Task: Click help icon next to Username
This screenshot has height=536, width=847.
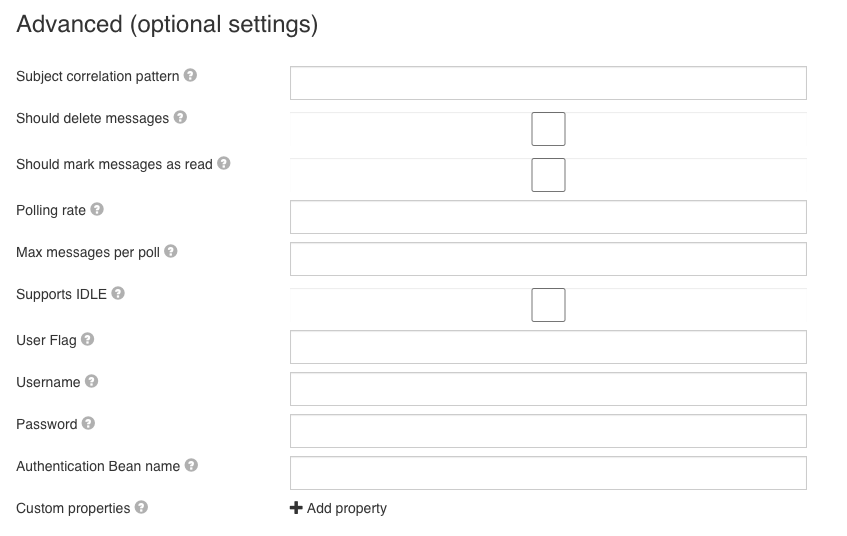Action: [x=91, y=381]
